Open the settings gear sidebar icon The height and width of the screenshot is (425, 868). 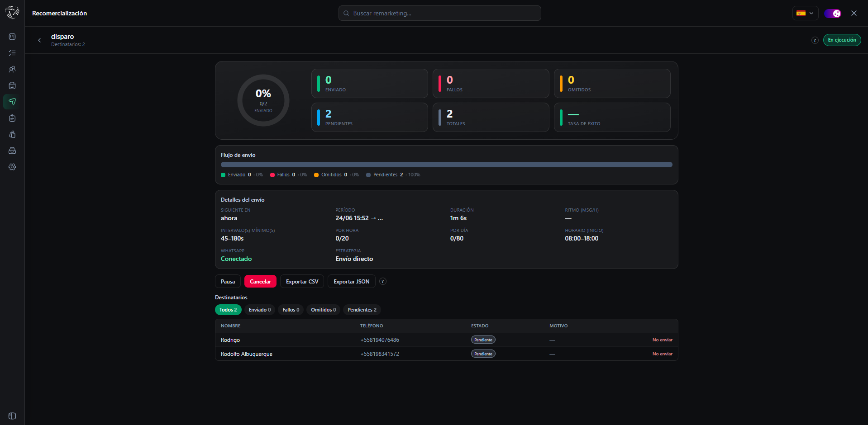pos(12,167)
